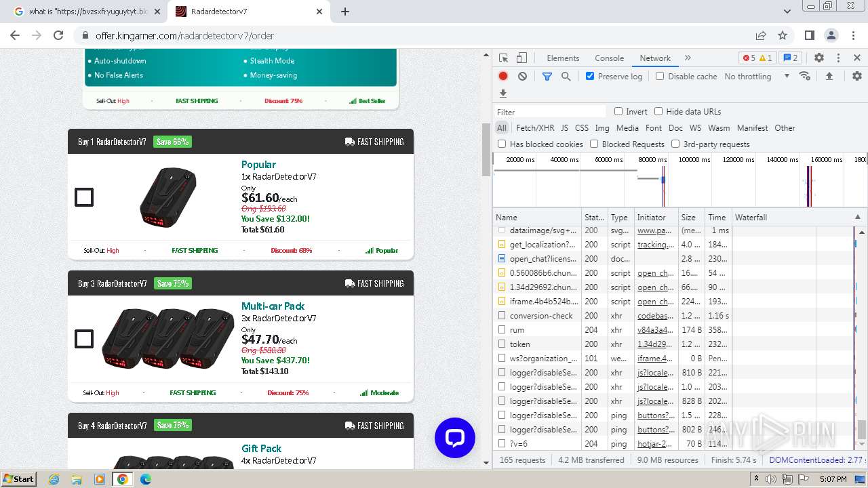The height and width of the screenshot is (488, 868).
Task: Open Internet Explorer from the taskbar
Action: point(54,479)
